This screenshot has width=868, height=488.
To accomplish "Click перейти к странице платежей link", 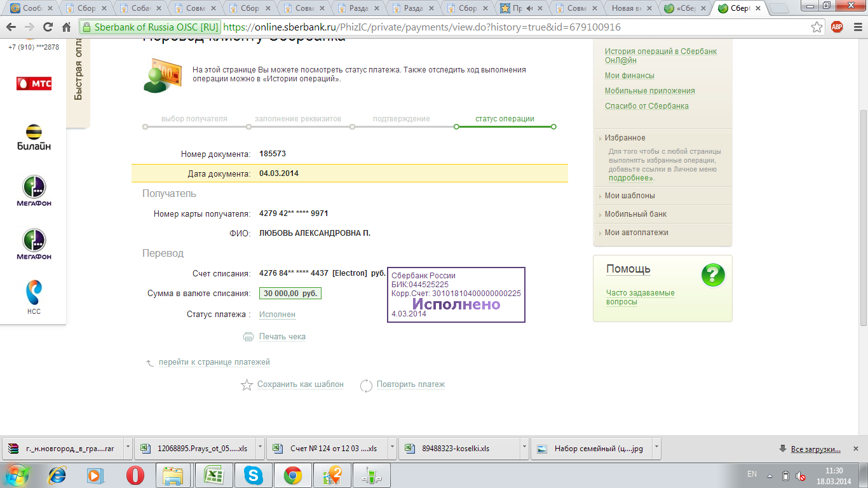I will (214, 362).
